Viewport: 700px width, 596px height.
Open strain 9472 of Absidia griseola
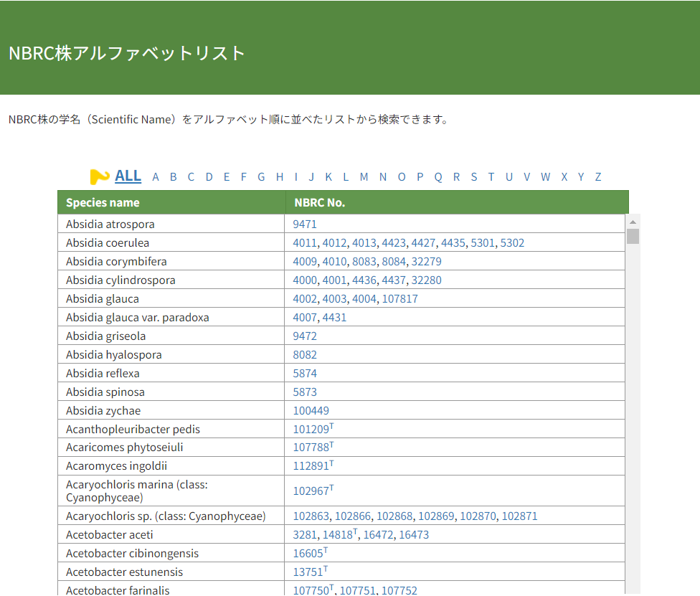tap(305, 336)
